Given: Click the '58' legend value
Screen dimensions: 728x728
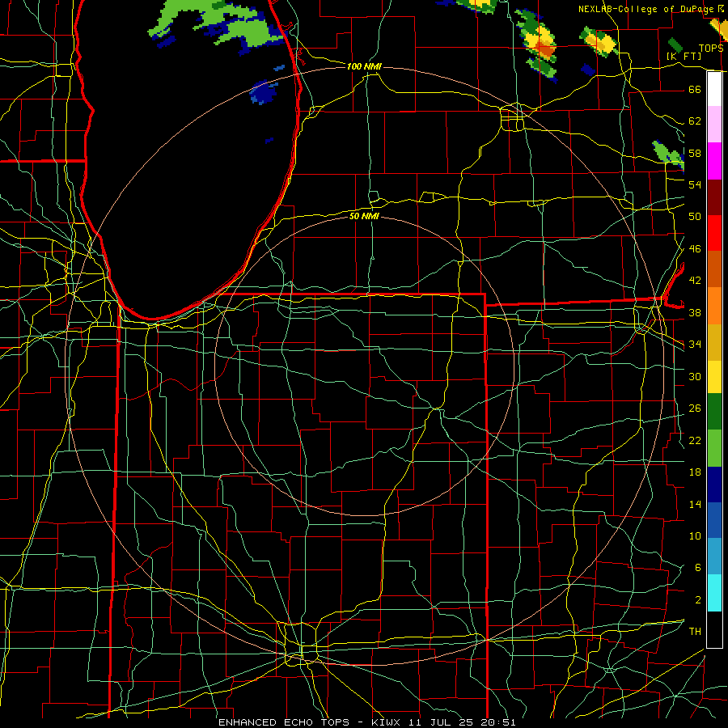Looking at the screenshot, I should (695, 153).
